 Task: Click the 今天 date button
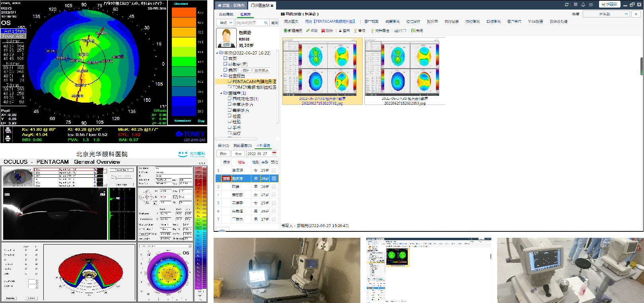tap(238, 153)
